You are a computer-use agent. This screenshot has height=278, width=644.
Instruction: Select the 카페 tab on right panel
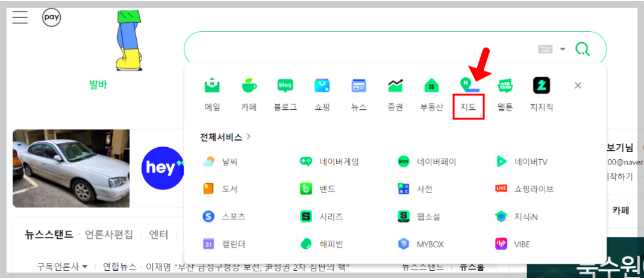[x=621, y=210]
